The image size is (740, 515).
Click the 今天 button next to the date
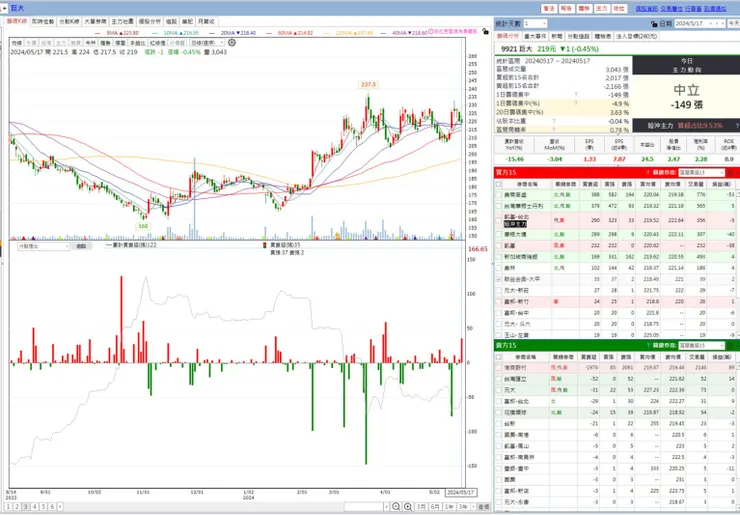[733, 24]
